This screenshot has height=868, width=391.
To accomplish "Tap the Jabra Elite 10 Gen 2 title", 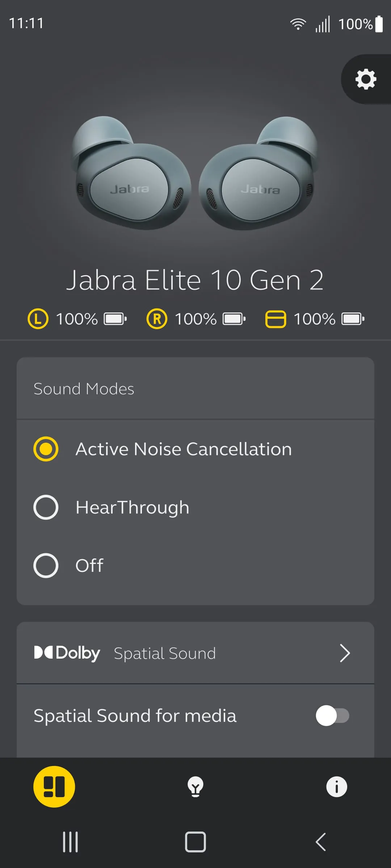I will click(195, 280).
